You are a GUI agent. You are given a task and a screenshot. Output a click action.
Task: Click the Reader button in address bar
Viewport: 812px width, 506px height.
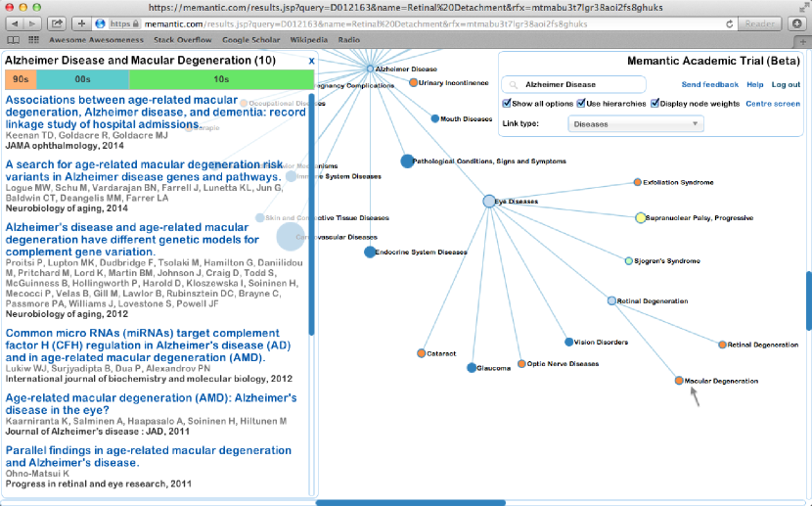(x=760, y=23)
